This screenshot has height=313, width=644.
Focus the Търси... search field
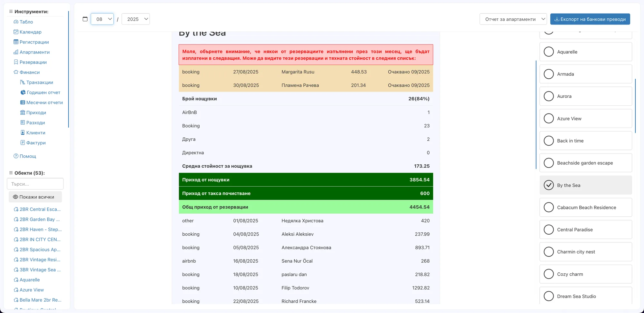pyautogui.click(x=35, y=184)
